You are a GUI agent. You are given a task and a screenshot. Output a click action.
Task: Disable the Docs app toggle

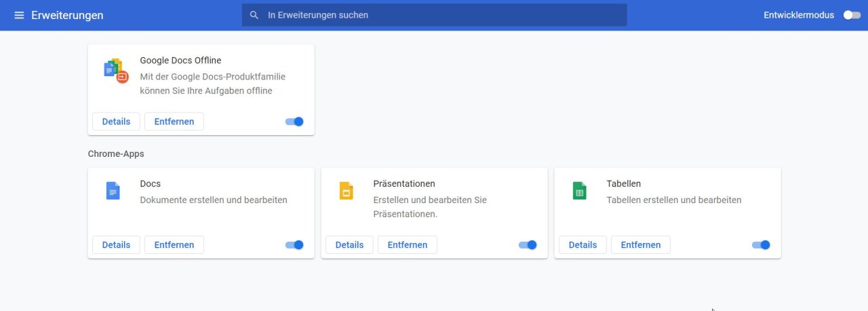[x=294, y=245]
